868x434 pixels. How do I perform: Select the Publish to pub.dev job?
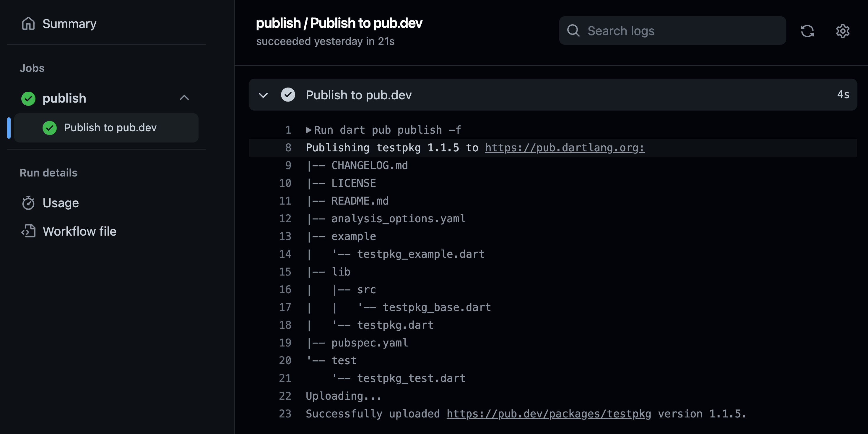(110, 127)
